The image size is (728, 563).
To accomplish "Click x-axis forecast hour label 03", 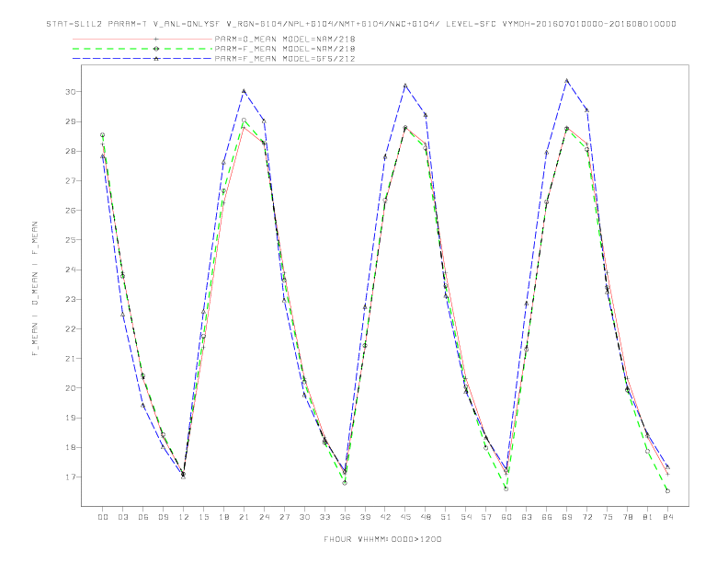I will click(x=122, y=517).
